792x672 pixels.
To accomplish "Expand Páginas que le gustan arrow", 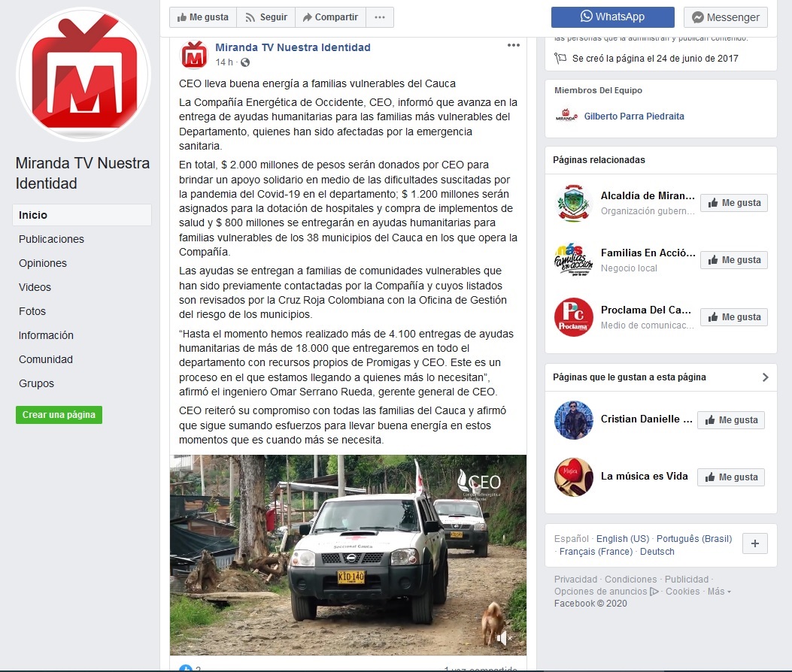I will 765,377.
